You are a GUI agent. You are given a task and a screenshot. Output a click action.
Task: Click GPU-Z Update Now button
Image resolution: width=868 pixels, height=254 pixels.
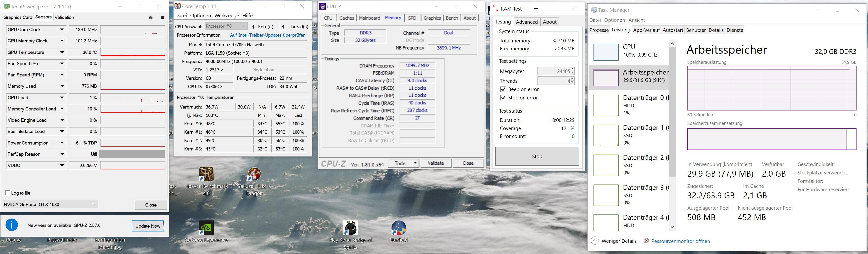tap(148, 226)
